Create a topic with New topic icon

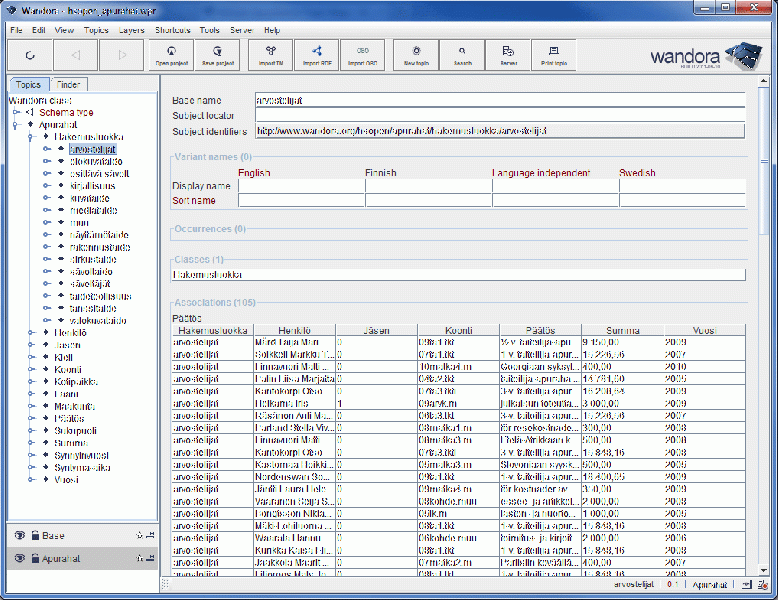click(416, 54)
